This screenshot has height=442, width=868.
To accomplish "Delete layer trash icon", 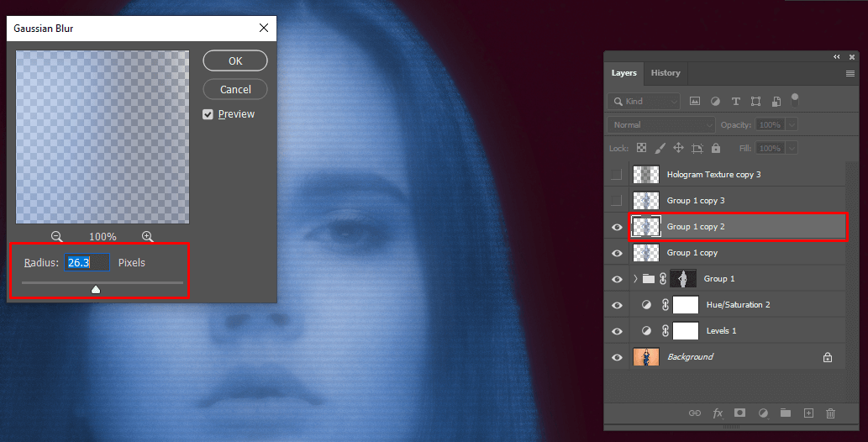I will point(830,413).
